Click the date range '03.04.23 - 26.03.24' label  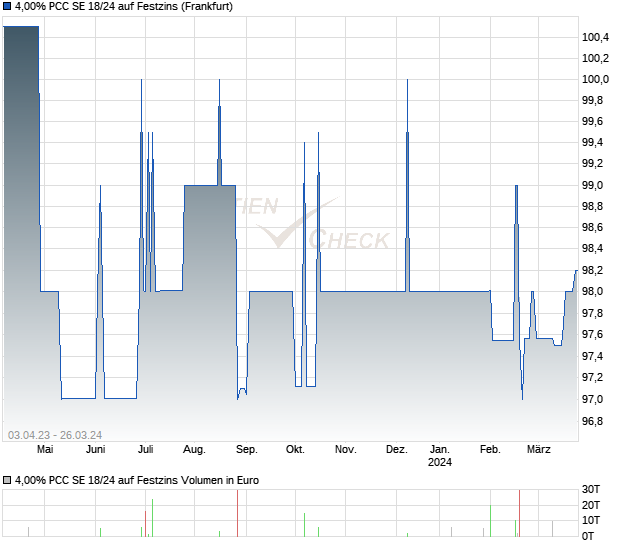(55, 434)
